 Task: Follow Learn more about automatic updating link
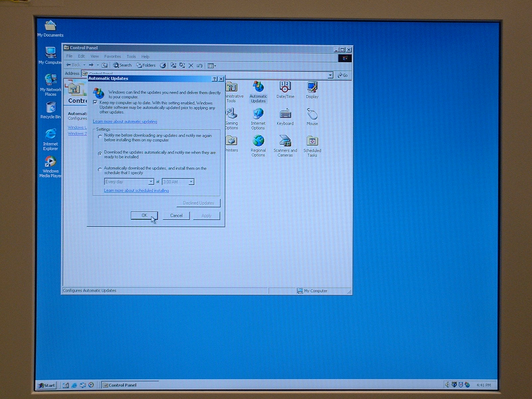point(125,122)
